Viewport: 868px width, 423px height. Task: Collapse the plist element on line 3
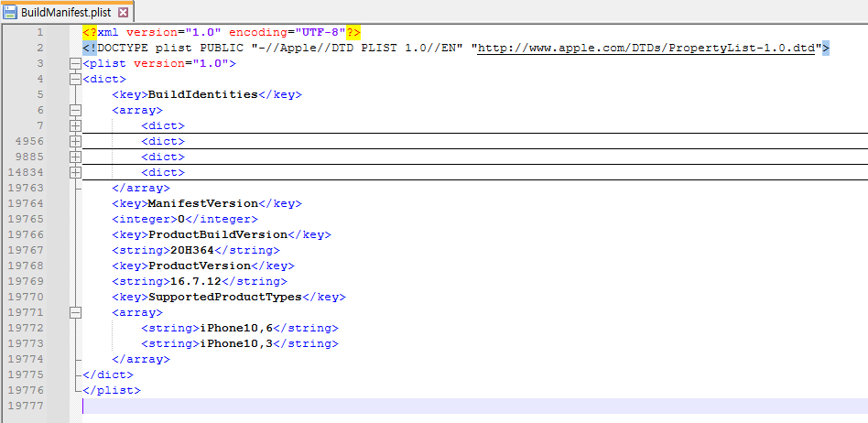(75, 63)
